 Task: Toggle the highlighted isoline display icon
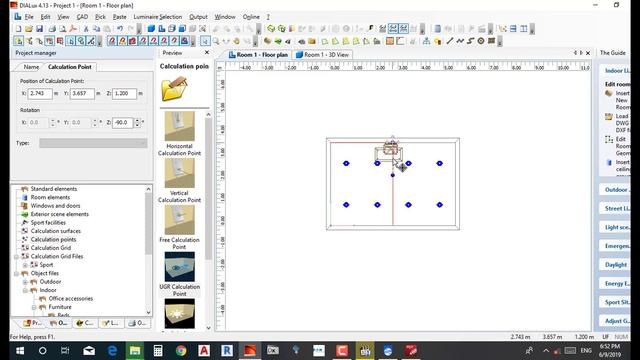click(393, 29)
